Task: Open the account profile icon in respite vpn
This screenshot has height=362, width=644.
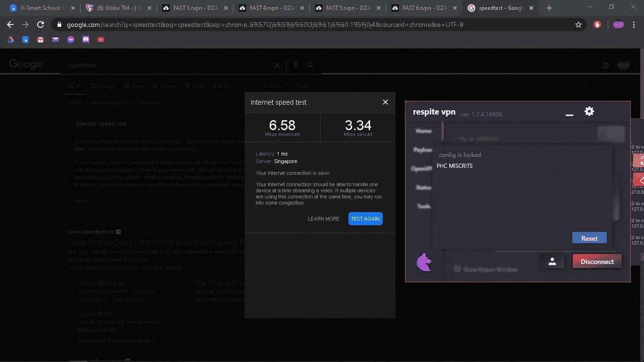Action: [x=553, y=262]
